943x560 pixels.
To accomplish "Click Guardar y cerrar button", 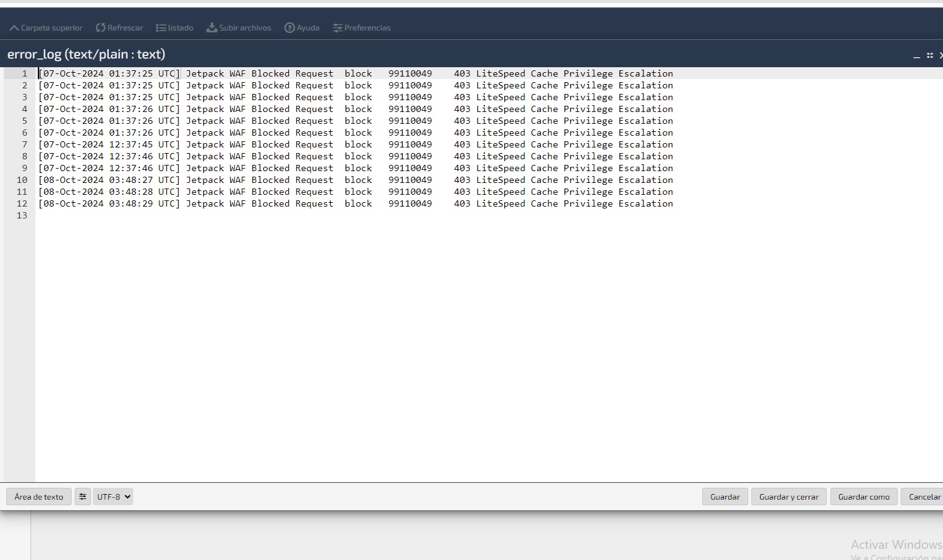I will pos(789,497).
